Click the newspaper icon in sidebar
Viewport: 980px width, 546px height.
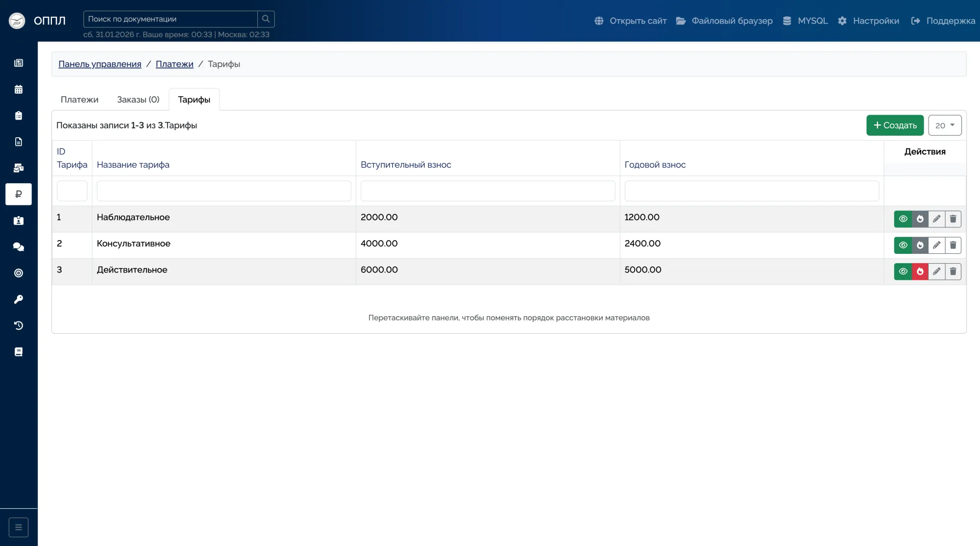[x=19, y=63]
